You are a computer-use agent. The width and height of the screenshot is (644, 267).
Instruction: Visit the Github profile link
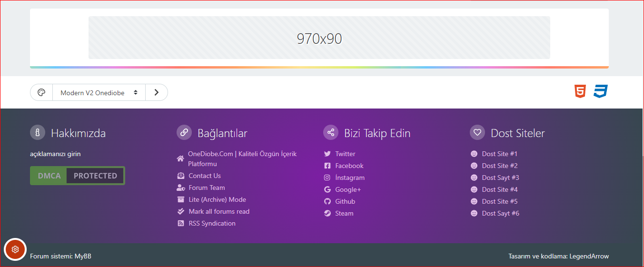coord(345,201)
